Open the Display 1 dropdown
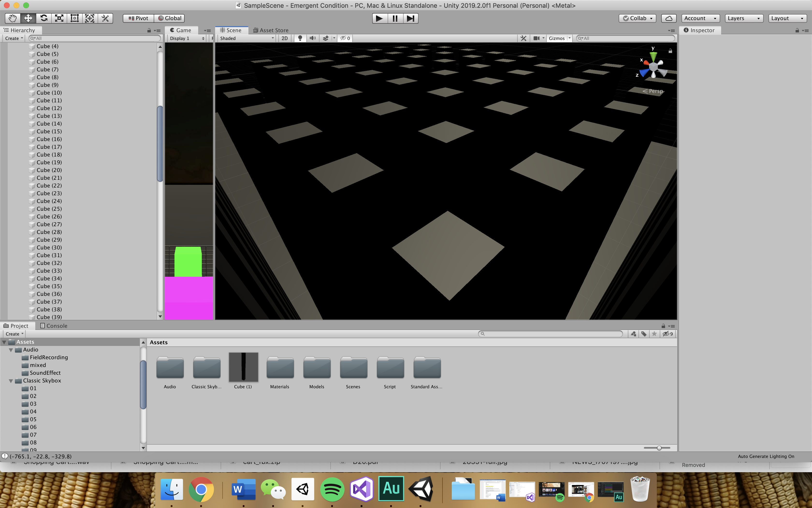This screenshot has height=508, width=812. point(187,38)
